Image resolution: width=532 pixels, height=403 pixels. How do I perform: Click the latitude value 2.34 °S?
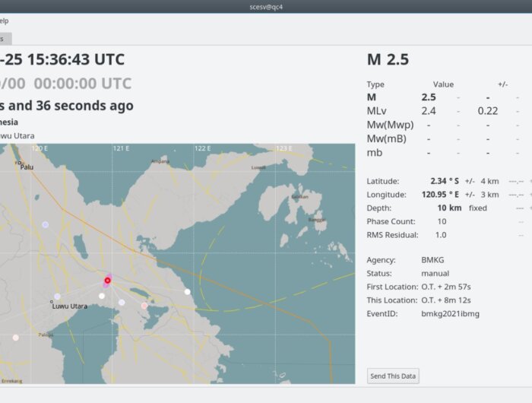pyautogui.click(x=443, y=181)
